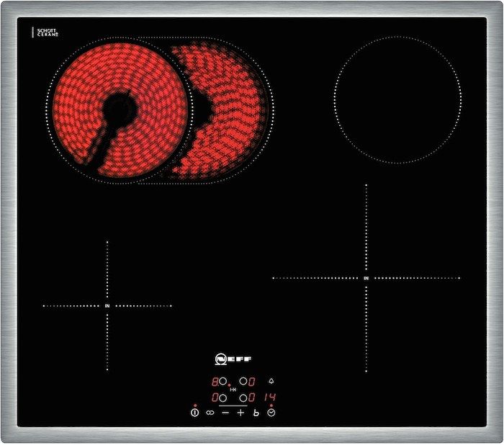Tap the timer display showing 14
The image size is (504, 445).
(x=271, y=397)
